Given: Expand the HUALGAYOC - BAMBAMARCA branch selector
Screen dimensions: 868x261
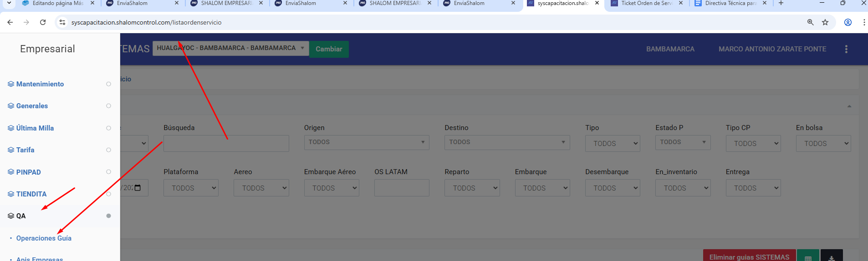Looking at the screenshot, I should (230, 48).
